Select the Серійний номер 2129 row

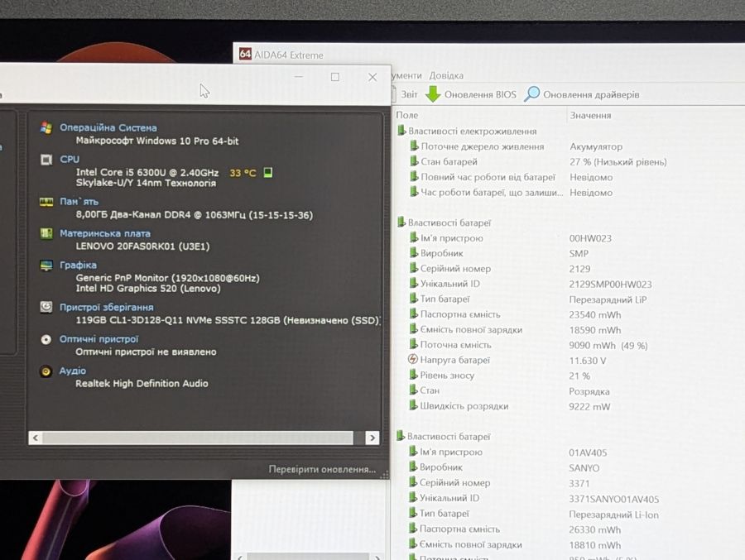pyautogui.click(x=500, y=268)
